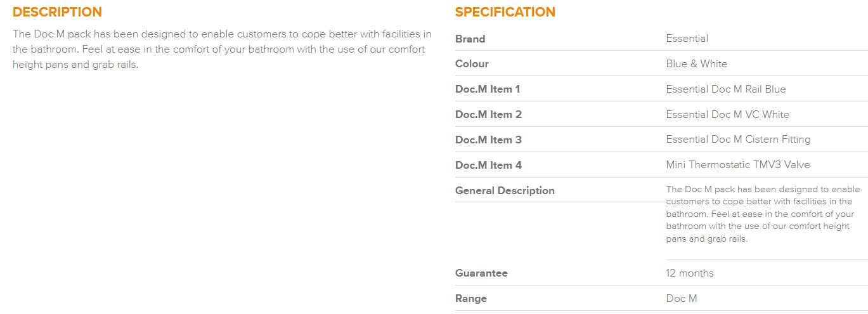Image resolution: width=868 pixels, height=314 pixels.
Task: Select the Range row label
Action: 471,299
